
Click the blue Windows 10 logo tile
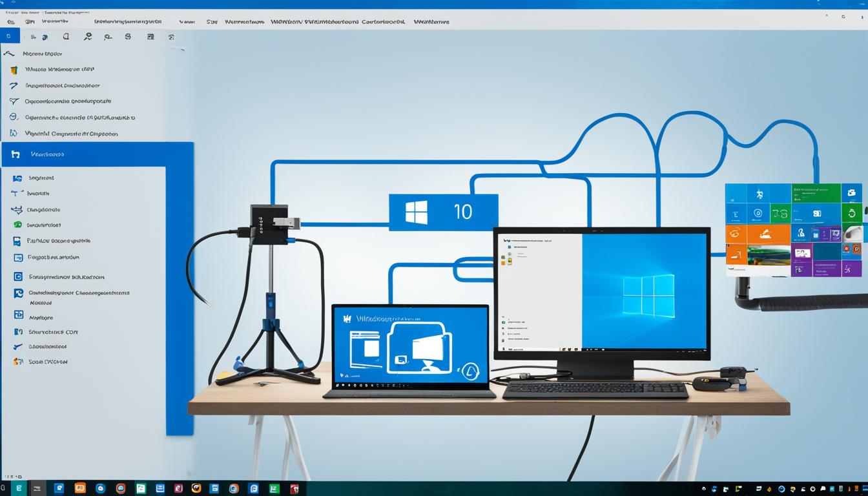click(444, 212)
